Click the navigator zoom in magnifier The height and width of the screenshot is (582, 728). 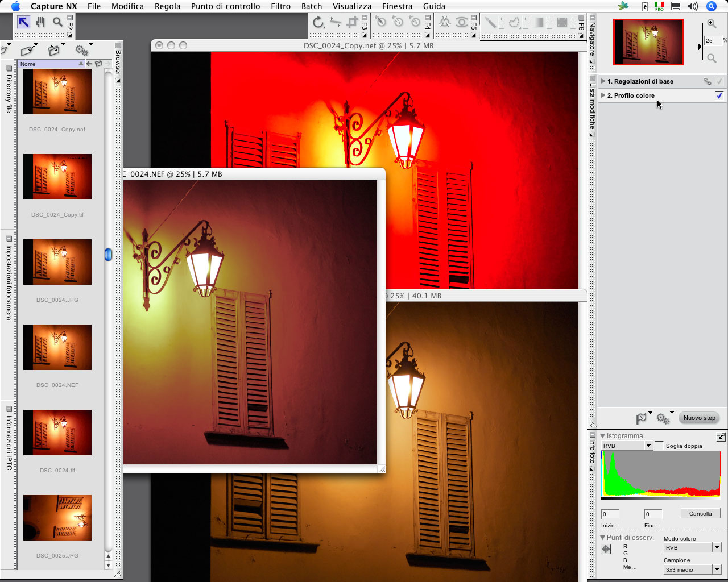712,24
